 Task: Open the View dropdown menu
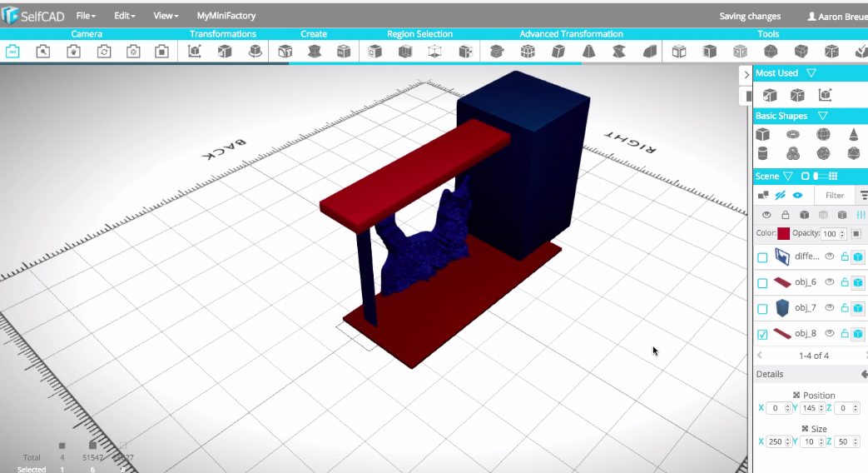[166, 16]
